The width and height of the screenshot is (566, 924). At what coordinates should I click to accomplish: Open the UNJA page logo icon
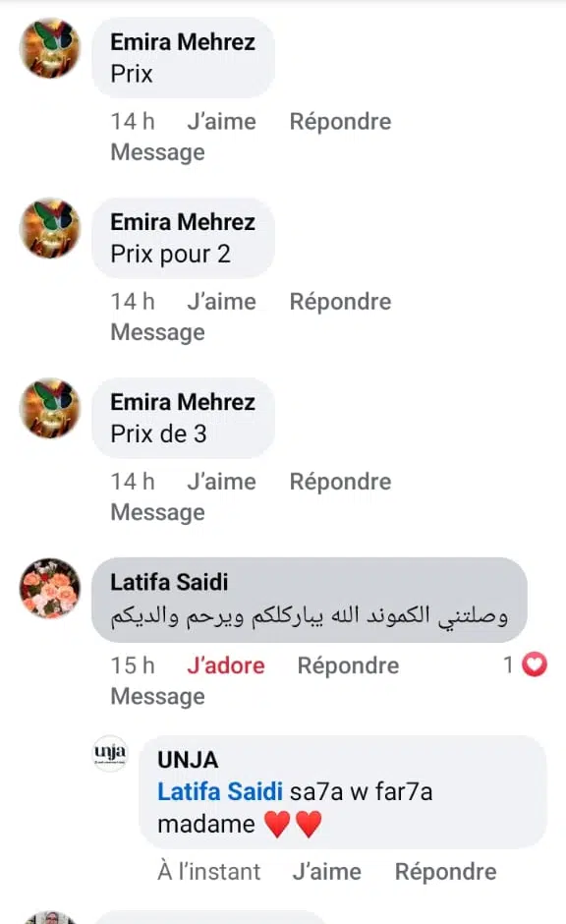[x=110, y=753]
